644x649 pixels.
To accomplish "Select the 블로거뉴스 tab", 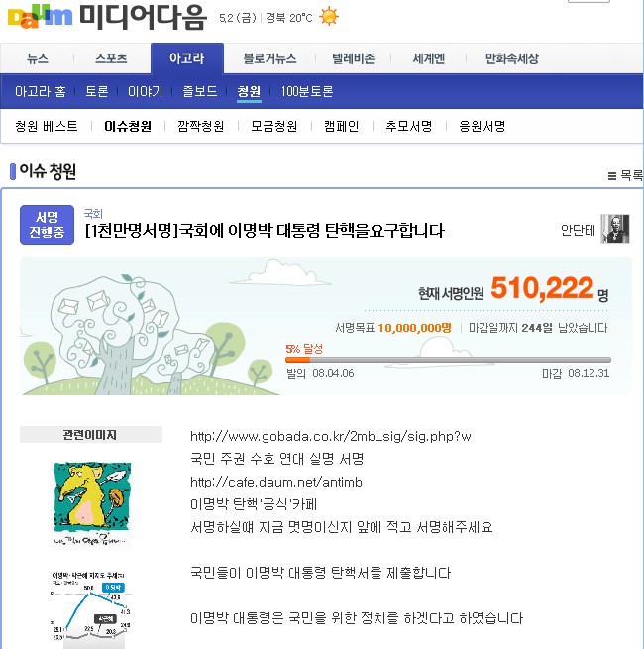I will 269,58.
